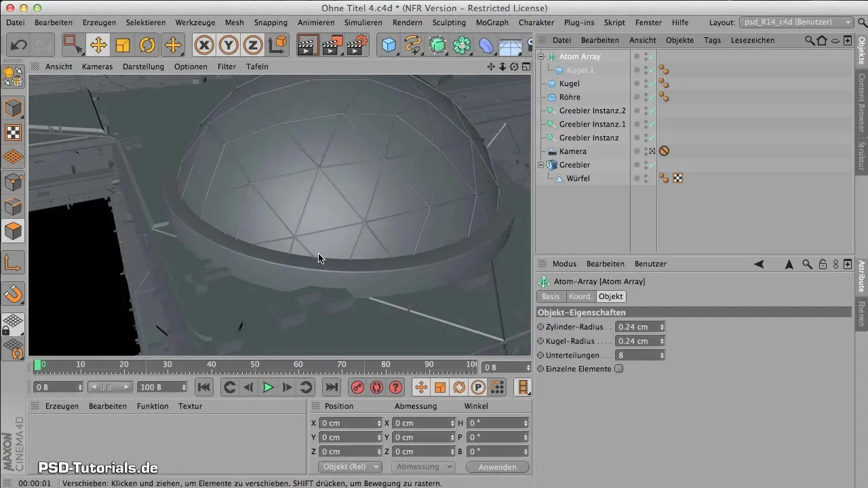The image size is (868, 488).
Task: Click the Zylinder-Radius stepper arrows
Action: tap(662, 327)
